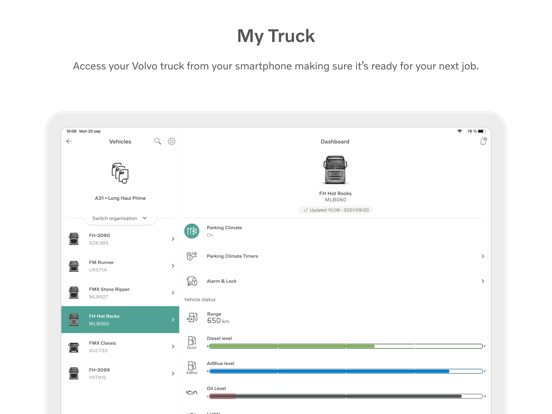Tap the organisation vehicles icon above A31

tap(120, 173)
